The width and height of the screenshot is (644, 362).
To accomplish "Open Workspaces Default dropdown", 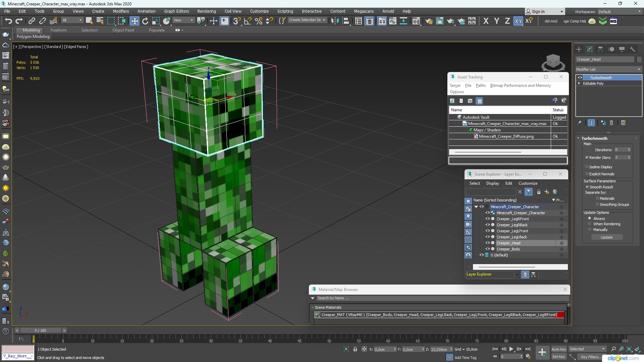I will click(x=620, y=11).
